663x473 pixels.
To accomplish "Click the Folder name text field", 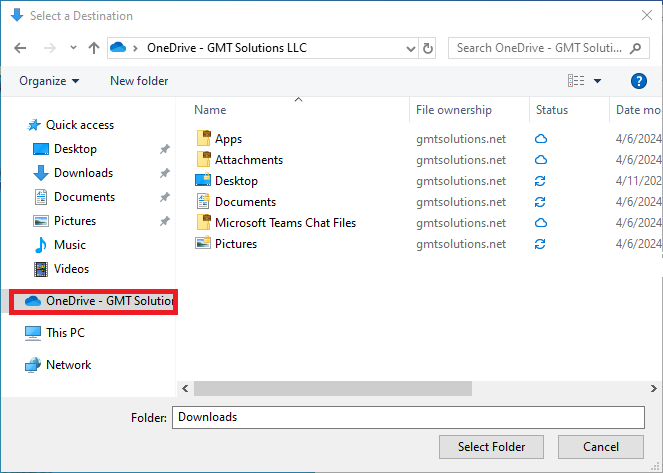I will click(x=408, y=418).
